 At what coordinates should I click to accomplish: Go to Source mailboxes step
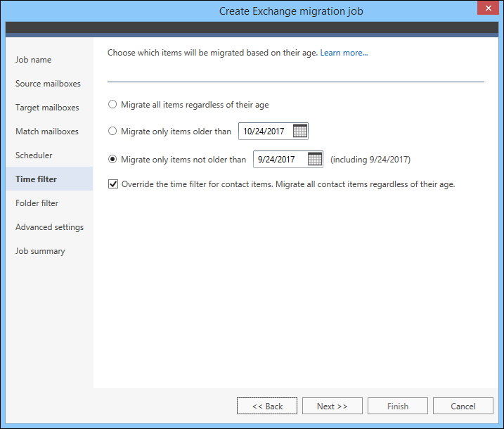click(48, 84)
